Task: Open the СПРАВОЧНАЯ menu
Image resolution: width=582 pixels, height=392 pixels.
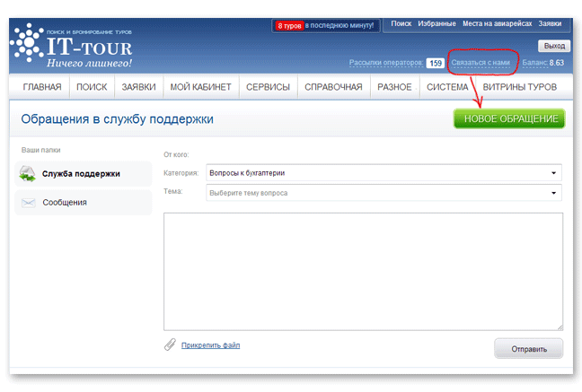Action: [333, 87]
